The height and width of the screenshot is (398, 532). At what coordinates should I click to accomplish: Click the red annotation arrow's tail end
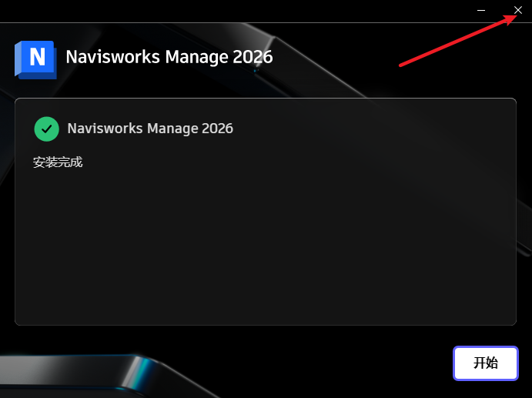(x=401, y=65)
